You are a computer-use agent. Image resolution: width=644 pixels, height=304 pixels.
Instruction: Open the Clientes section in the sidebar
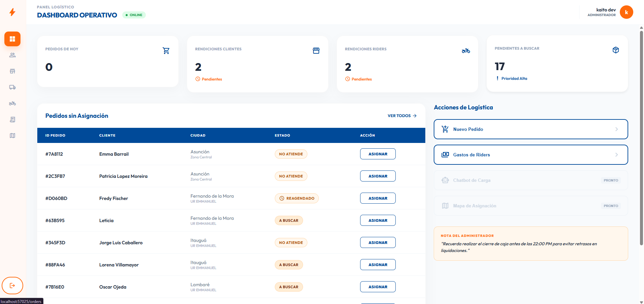tap(12, 55)
